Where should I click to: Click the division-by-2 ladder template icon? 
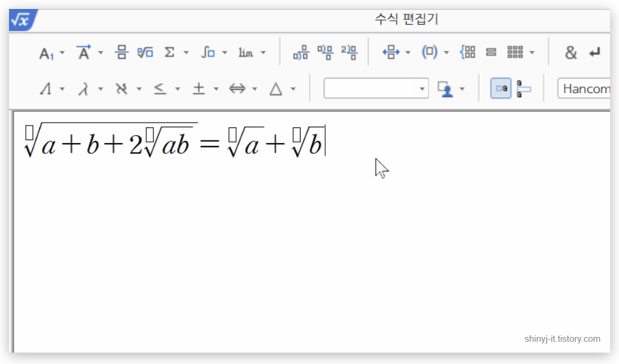click(349, 52)
